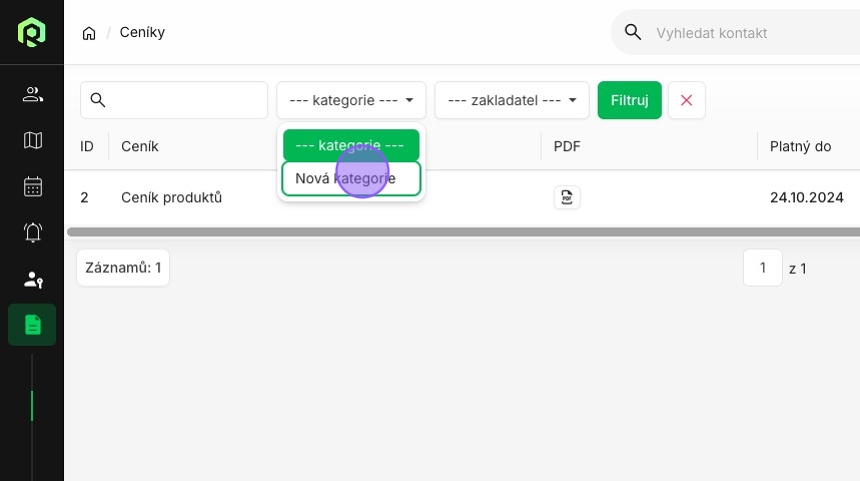
Task: Open PDF of Ceník produktů
Action: (567, 197)
